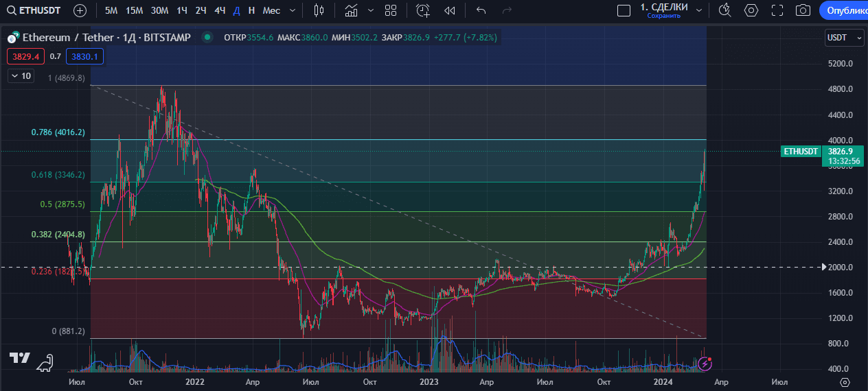
Task: Select the weekly Н timeframe
Action: (251, 10)
